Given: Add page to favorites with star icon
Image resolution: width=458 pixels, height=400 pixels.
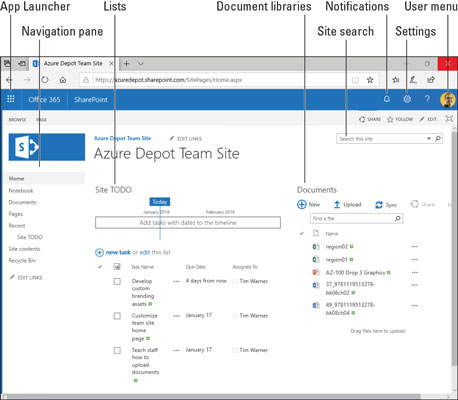Looking at the screenshot, I should (x=370, y=80).
